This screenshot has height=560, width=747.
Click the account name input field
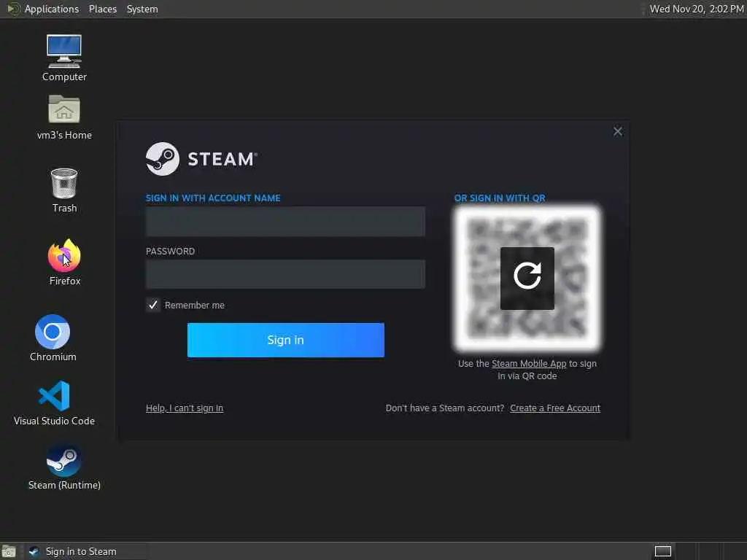285,222
